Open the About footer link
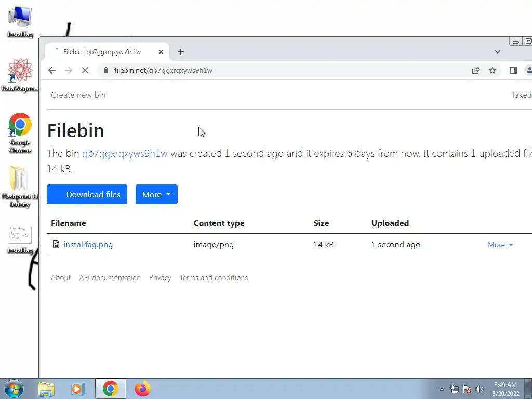Viewport: 532px width, 399px height. click(x=61, y=277)
